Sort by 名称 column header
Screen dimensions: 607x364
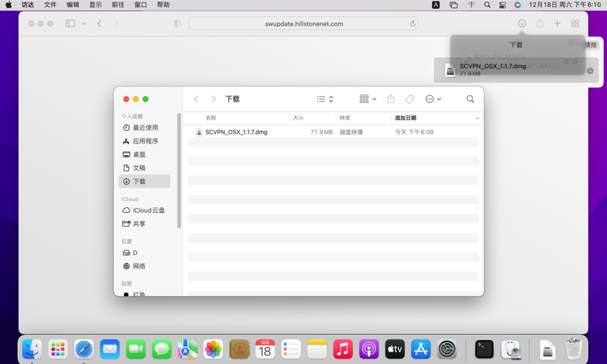pos(211,118)
